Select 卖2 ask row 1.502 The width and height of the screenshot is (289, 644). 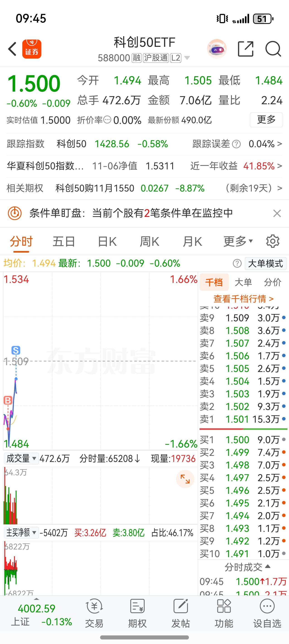click(x=243, y=407)
